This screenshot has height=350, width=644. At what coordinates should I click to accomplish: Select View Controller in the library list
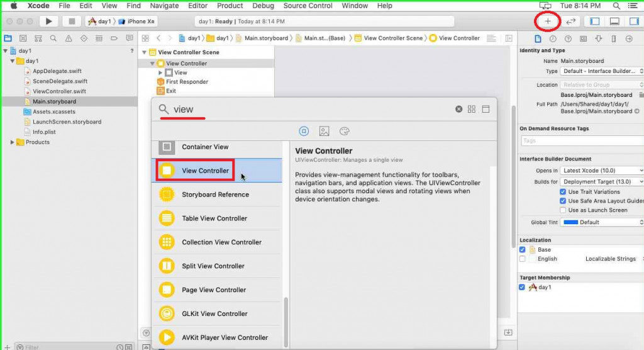click(x=217, y=170)
